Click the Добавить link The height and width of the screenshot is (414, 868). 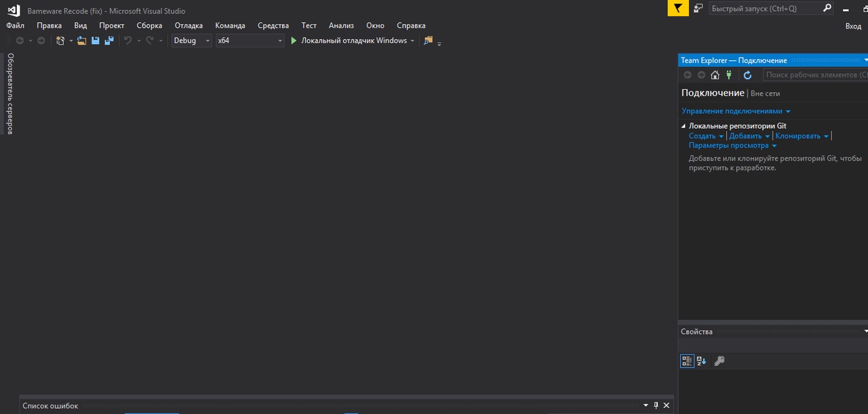coord(745,136)
